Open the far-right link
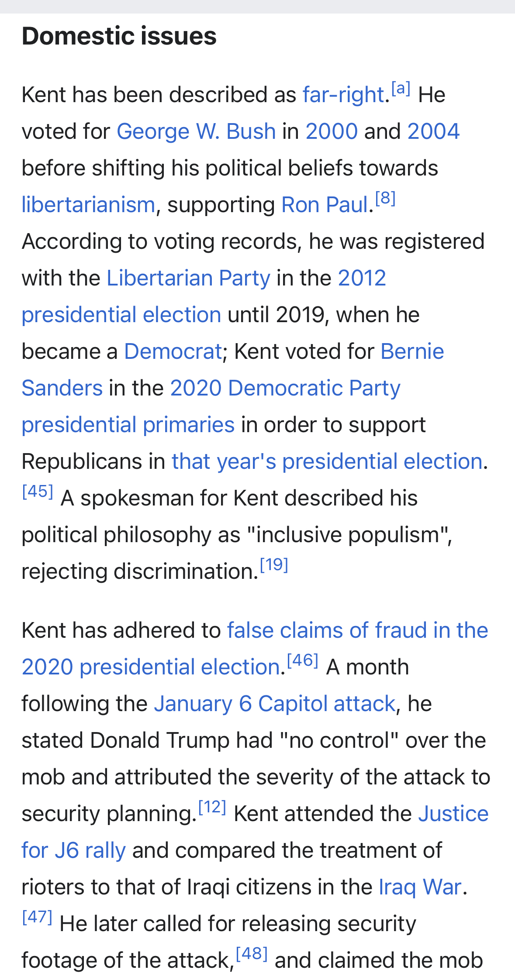This screenshot has width=515, height=980. (x=343, y=95)
